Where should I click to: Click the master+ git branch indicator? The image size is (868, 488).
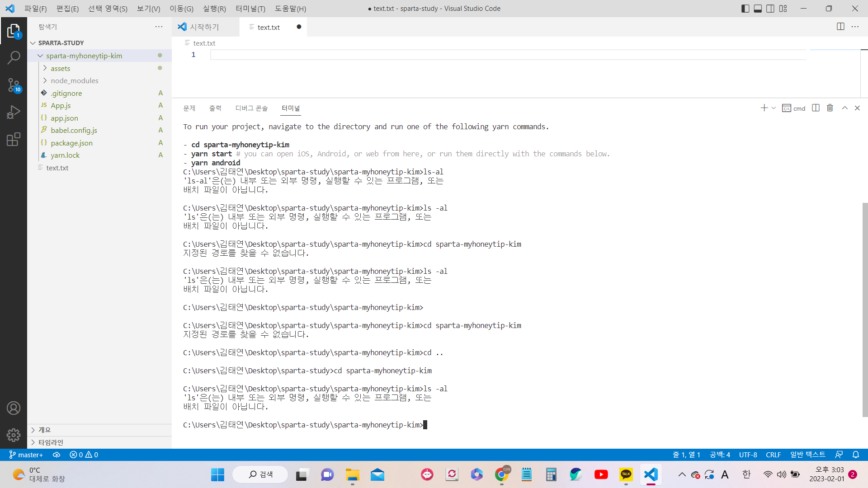coord(26,455)
